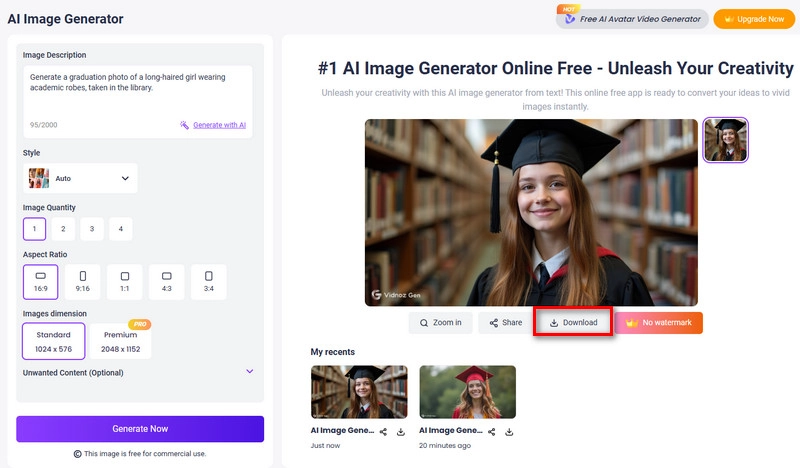This screenshot has width=800, height=468.
Task: Click the Zoom in button
Action: [440, 323]
